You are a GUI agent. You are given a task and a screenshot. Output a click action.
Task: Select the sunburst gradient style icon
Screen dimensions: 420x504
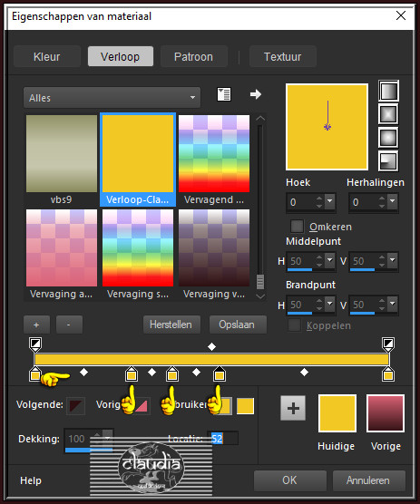click(388, 138)
